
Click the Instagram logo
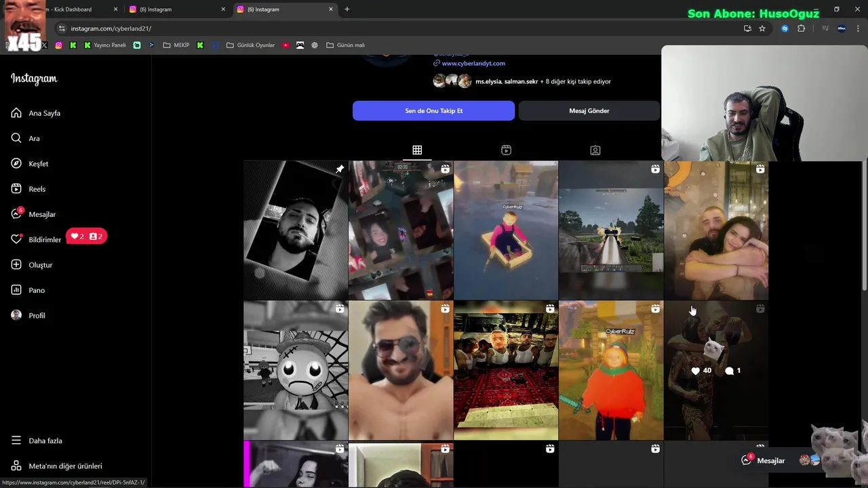click(34, 79)
